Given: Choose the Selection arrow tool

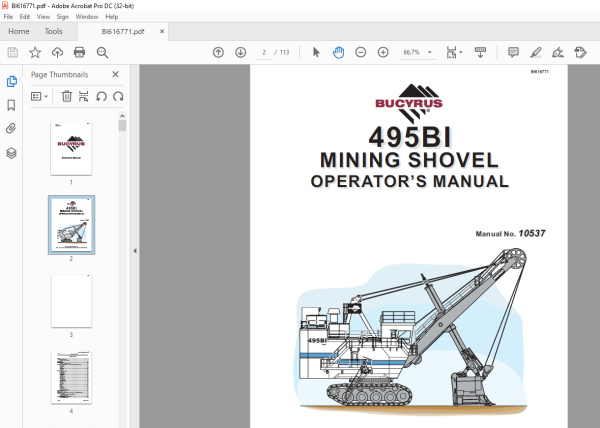Looking at the screenshot, I should click(x=316, y=52).
